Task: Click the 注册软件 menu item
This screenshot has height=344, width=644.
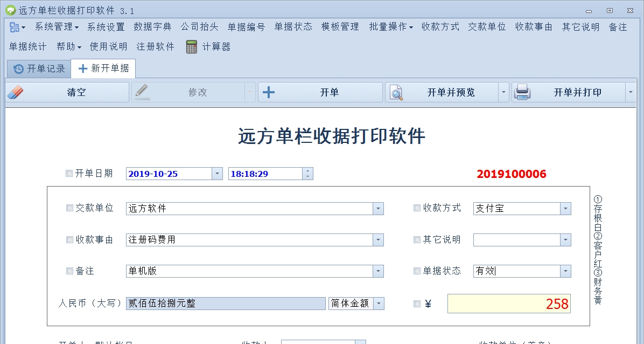Action: [155, 47]
